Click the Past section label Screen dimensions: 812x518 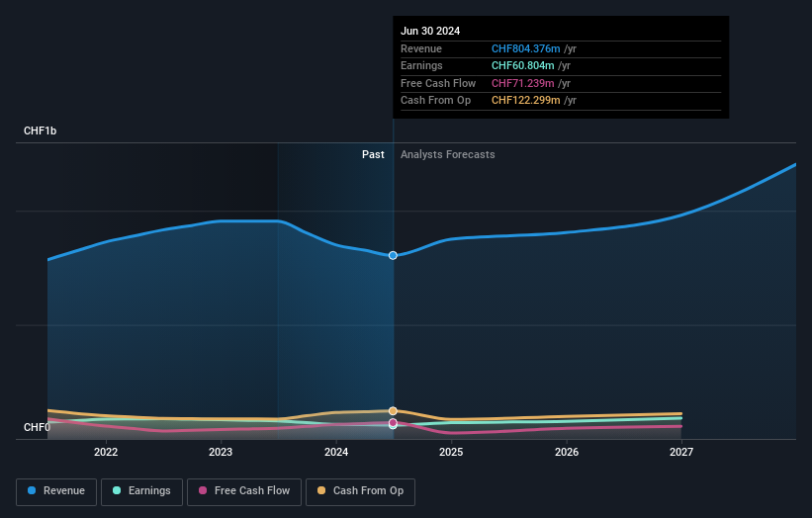(x=373, y=154)
